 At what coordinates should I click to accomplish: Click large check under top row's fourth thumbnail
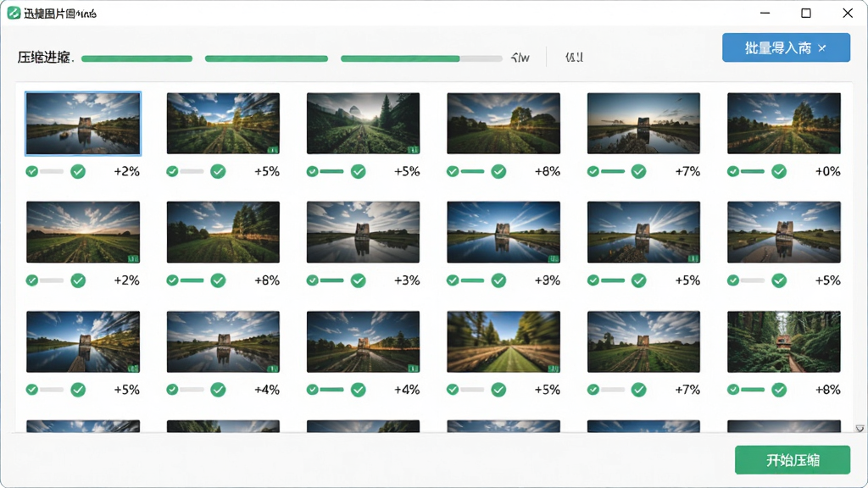498,171
